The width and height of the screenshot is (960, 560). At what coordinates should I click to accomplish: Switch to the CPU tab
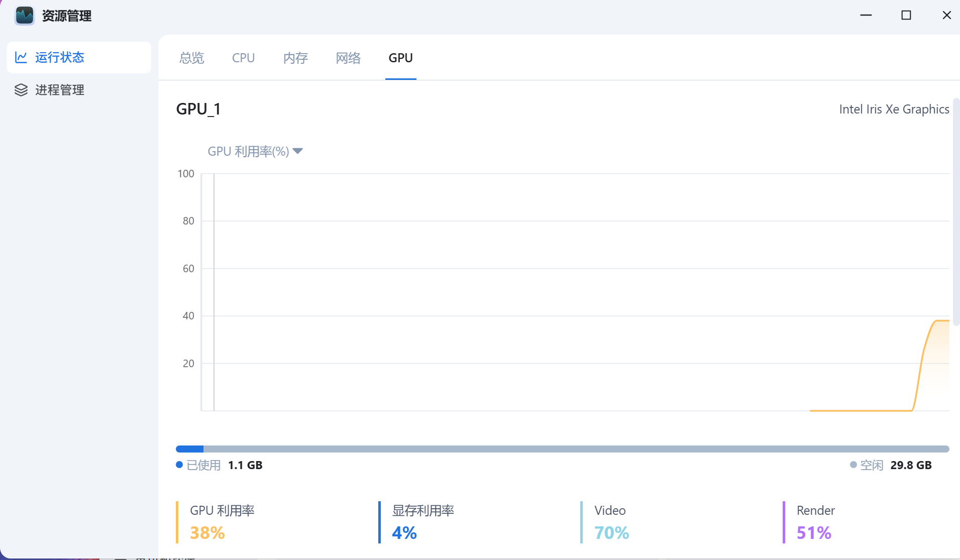243,58
